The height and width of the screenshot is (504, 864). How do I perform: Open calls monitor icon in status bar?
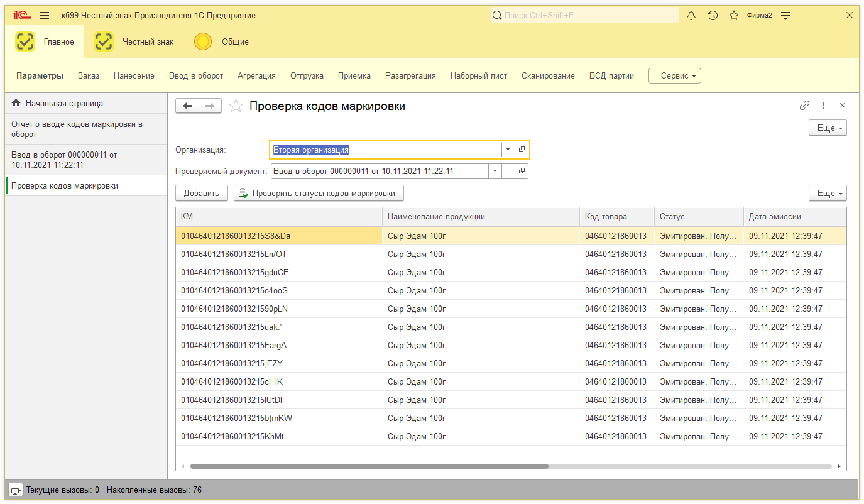click(16, 490)
